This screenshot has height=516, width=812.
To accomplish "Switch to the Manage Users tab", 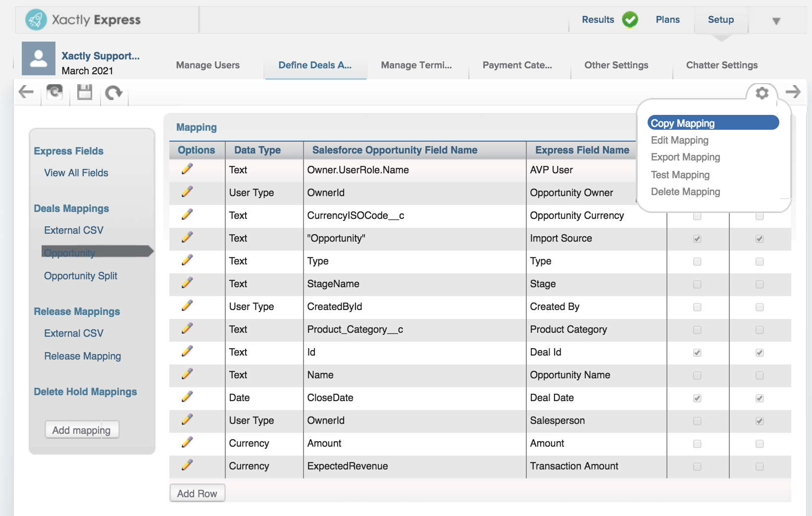I will (x=208, y=65).
